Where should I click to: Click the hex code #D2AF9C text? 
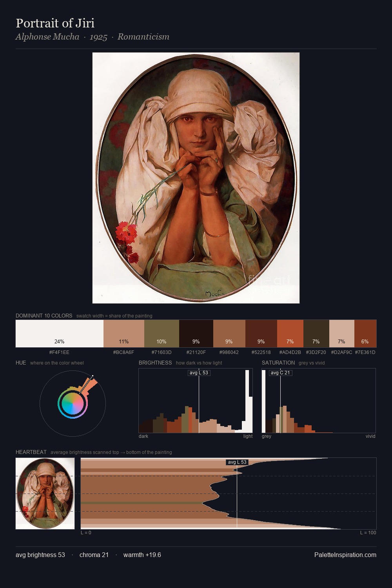click(342, 352)
